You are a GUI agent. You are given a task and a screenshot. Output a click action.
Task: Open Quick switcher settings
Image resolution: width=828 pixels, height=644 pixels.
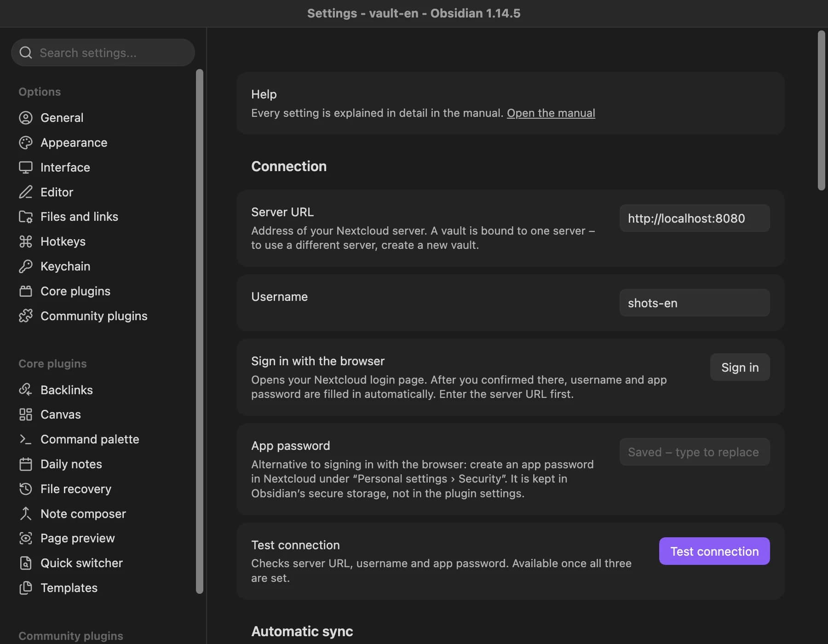click(x=103, y=563)
